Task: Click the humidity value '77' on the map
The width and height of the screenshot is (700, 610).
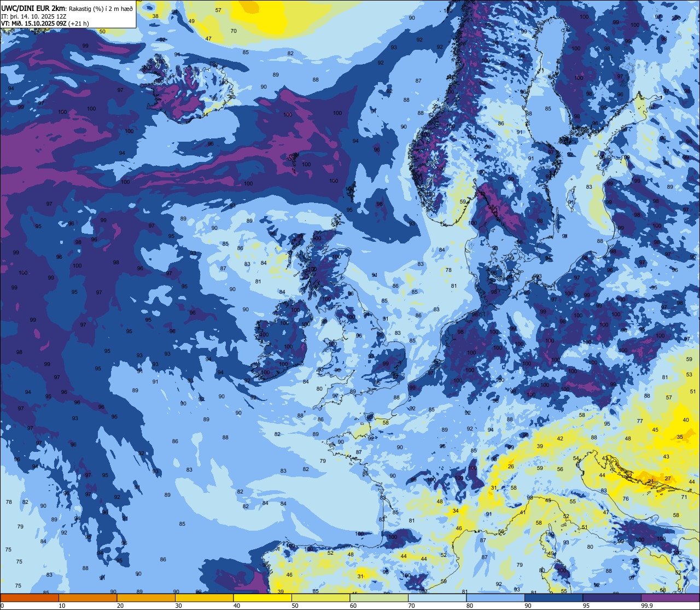Action: [x=640, y=421]
